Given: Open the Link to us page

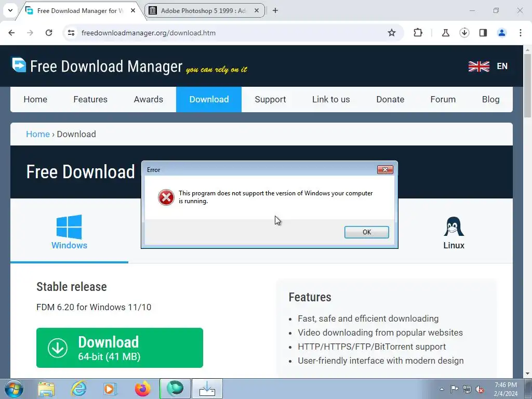Looking at the screenshot, I should tap(331, 99).
